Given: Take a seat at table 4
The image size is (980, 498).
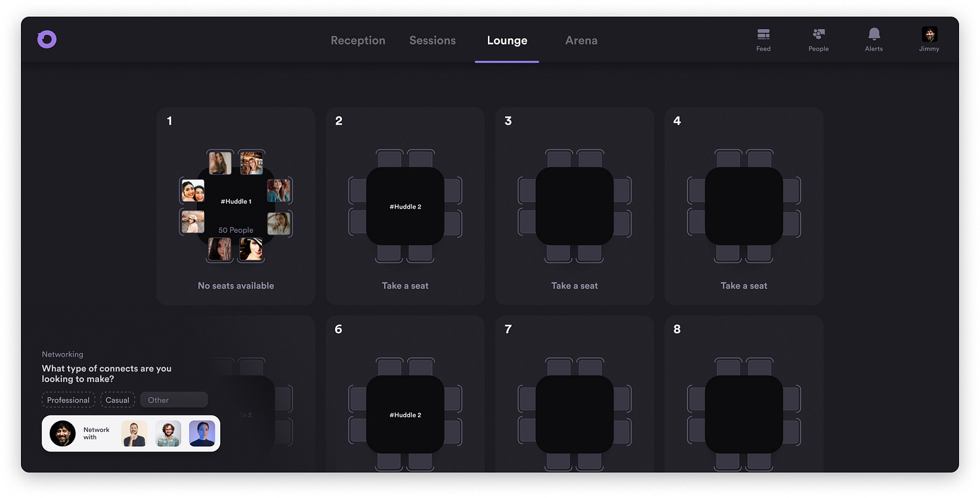Looking at the screenshot, I should coord(744,285).
